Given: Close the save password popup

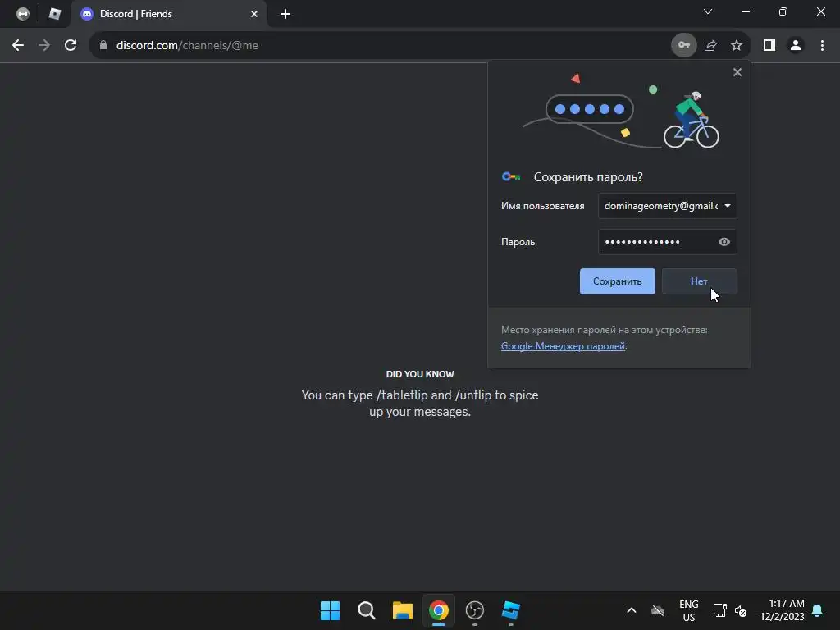Looking at the screenshot, I should 737,72.
